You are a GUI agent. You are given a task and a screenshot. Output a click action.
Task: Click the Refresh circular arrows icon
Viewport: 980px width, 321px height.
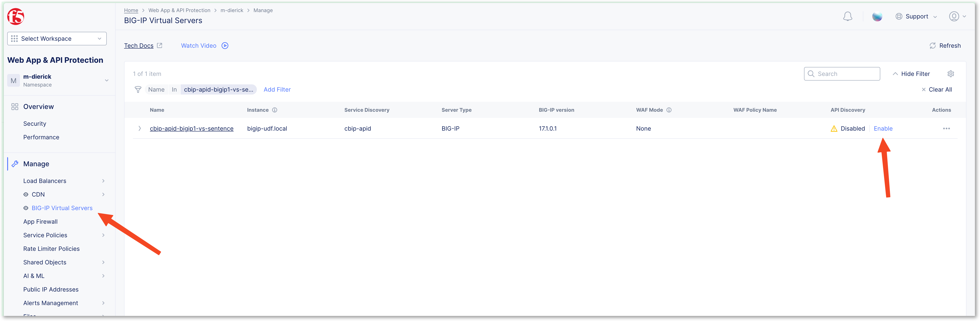(x=932, y=46)
